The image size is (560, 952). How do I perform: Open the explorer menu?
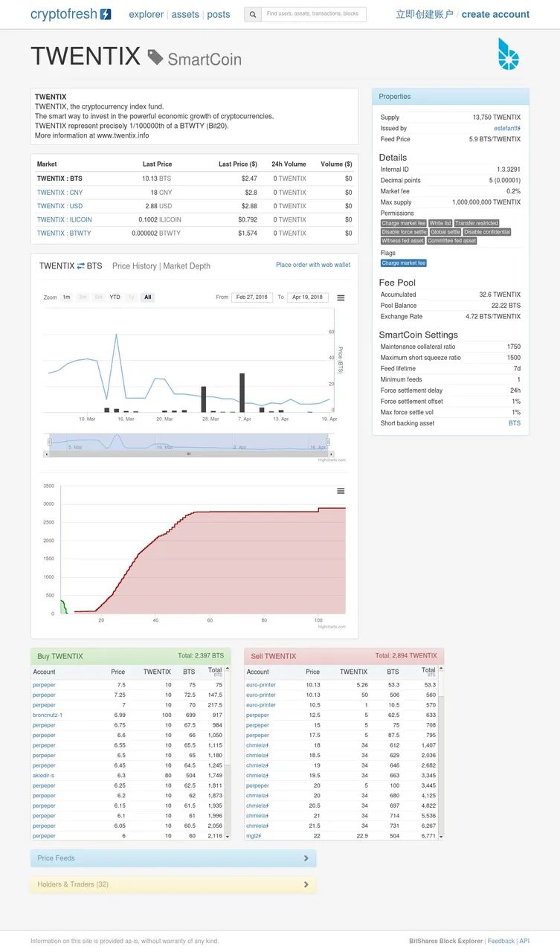click(x=146, y=14)
